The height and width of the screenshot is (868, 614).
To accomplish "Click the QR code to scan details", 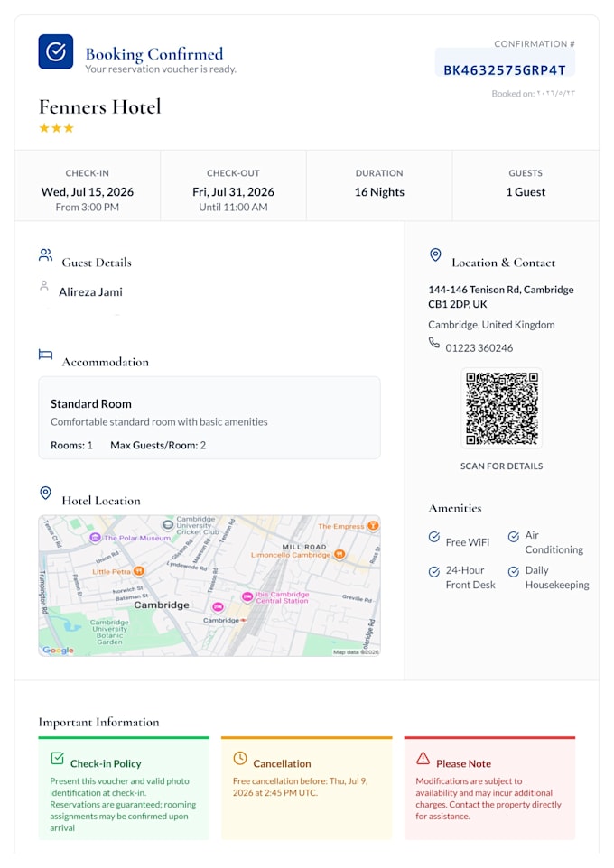I will 501,408.
